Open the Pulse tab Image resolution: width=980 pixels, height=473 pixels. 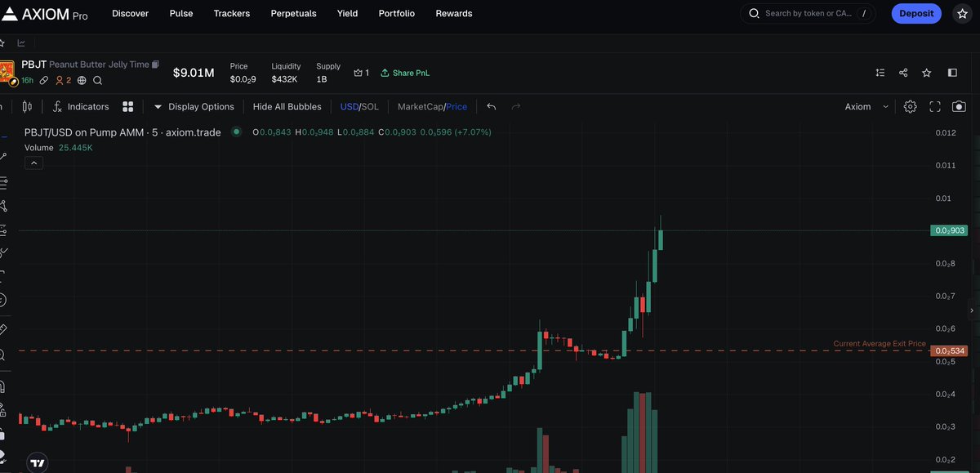pos(181,14)
